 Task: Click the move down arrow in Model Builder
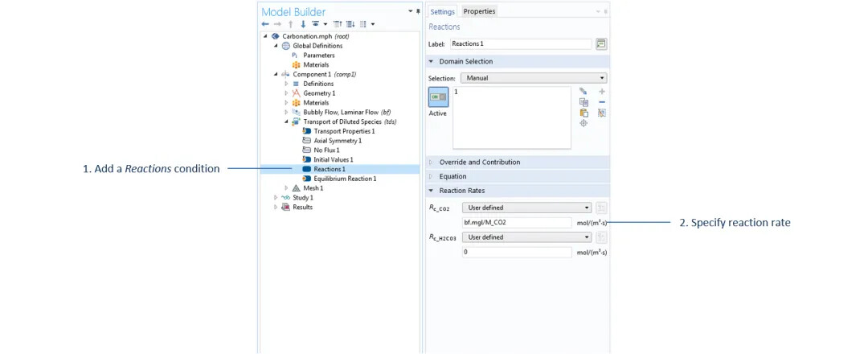click(303, 24)
